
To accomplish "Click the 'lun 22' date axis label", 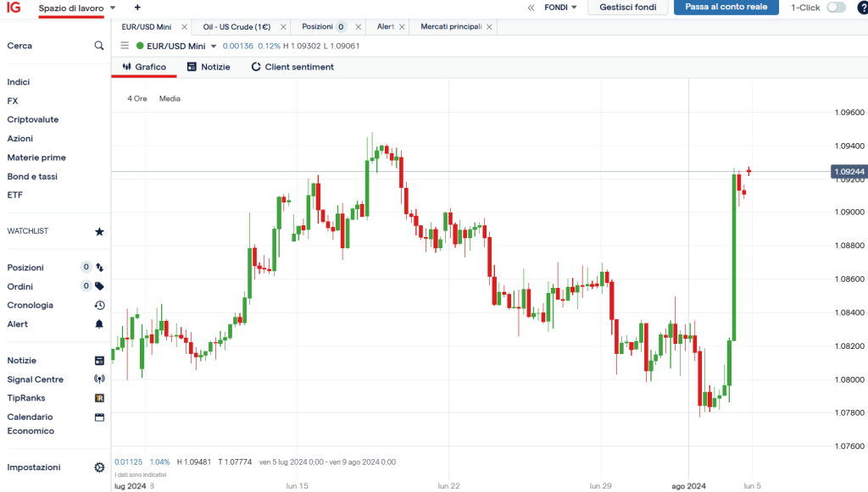I will 448,486.
